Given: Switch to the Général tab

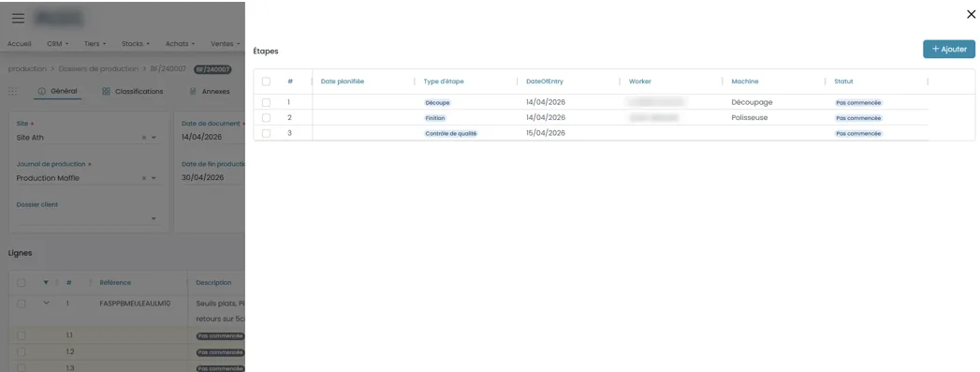Looking at the screenshot, I should 57,91.
